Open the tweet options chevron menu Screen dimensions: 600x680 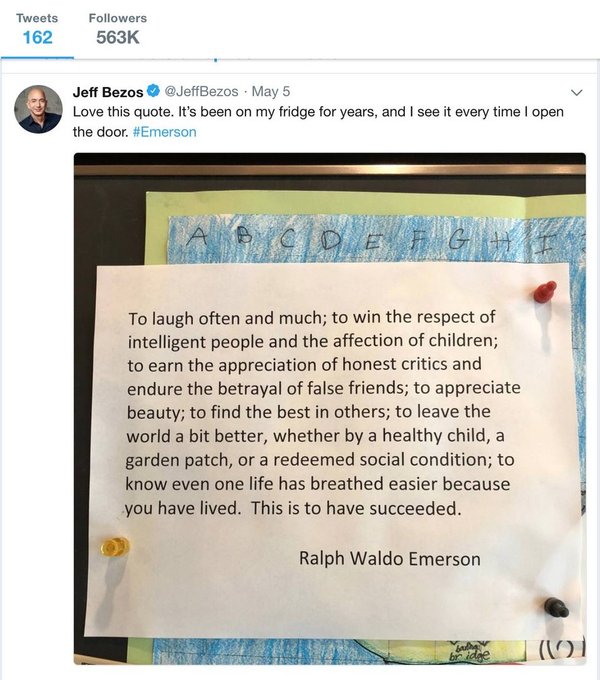click(x=574, y=92)
